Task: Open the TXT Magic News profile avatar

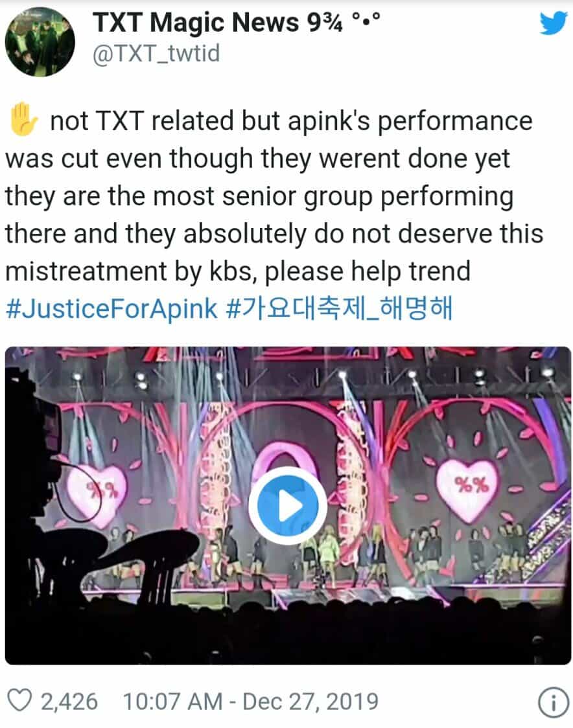Action: tap(40, 42)
